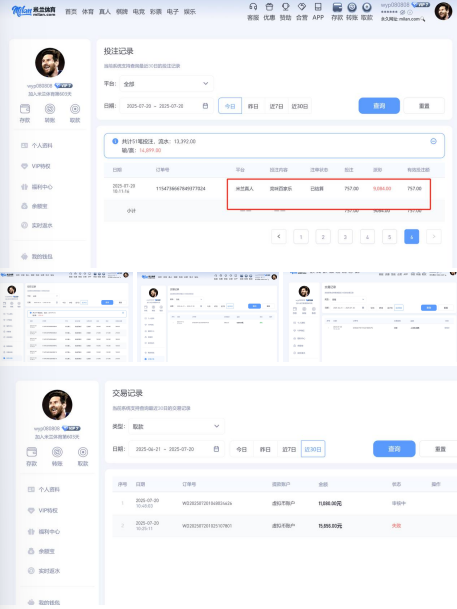Click the 合营 diamond icon in header
This screenshot has width=457, height=609.
pos(302,7)
